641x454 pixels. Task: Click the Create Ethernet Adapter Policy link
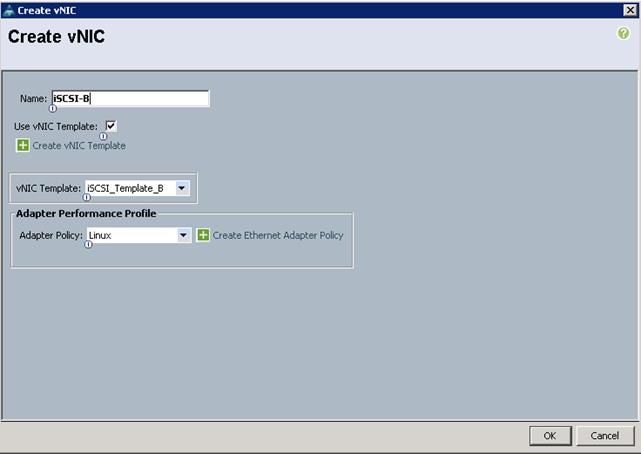coord(278,235)
